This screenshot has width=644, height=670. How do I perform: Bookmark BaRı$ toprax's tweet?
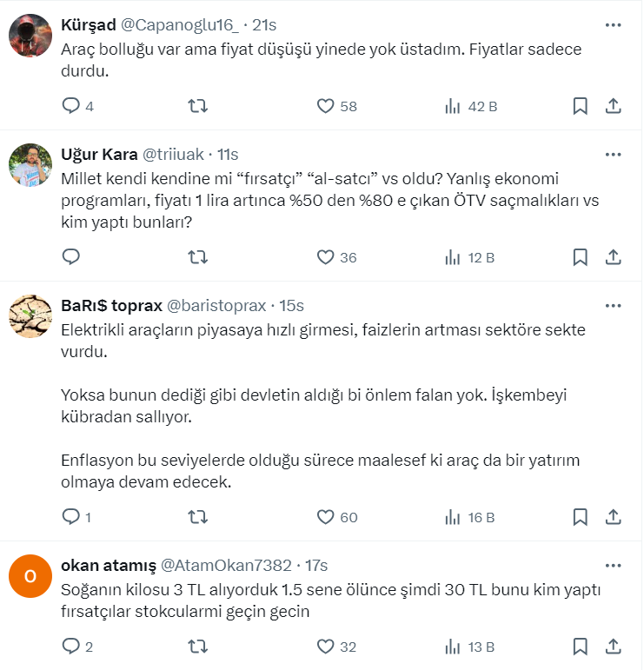tap(581, 517)
